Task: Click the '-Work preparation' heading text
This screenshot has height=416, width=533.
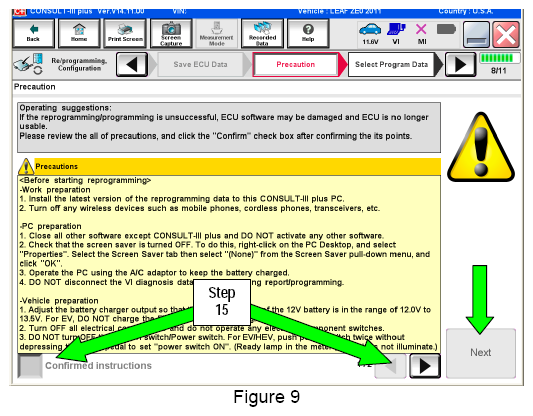Action: click(x=55, y=190)
